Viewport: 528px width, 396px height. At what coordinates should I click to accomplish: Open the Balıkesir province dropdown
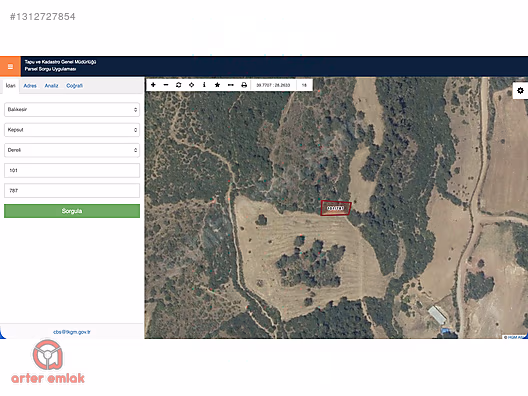point(72,110)
